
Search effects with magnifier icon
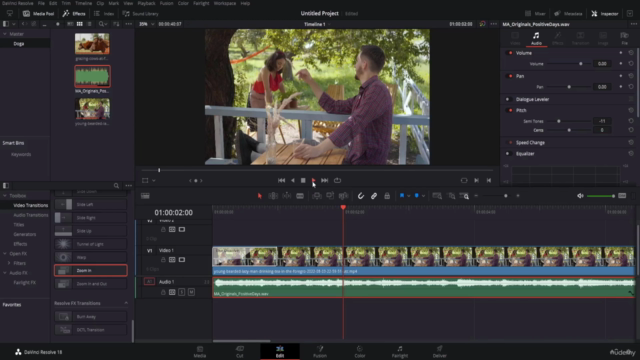[x=116, y=186]
